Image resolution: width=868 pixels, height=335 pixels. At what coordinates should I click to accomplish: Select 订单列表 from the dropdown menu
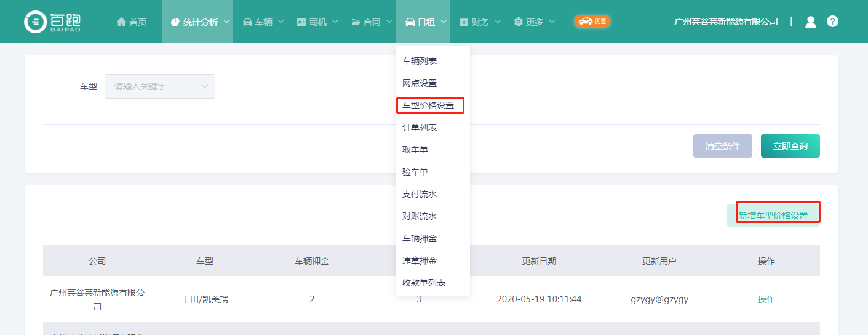coord(420,127)
